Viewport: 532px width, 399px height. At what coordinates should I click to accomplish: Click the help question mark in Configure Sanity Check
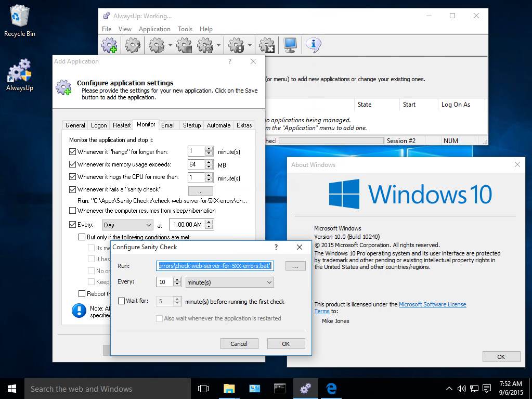point(276,247)
